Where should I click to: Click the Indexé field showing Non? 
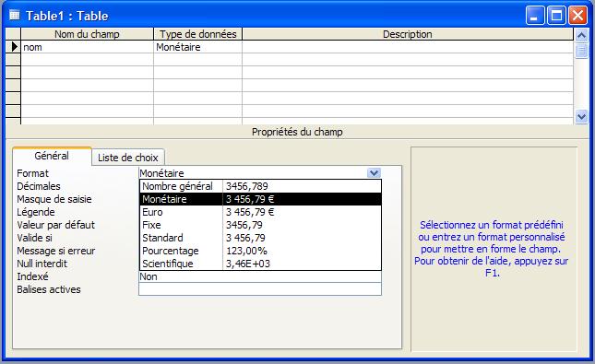260,276
